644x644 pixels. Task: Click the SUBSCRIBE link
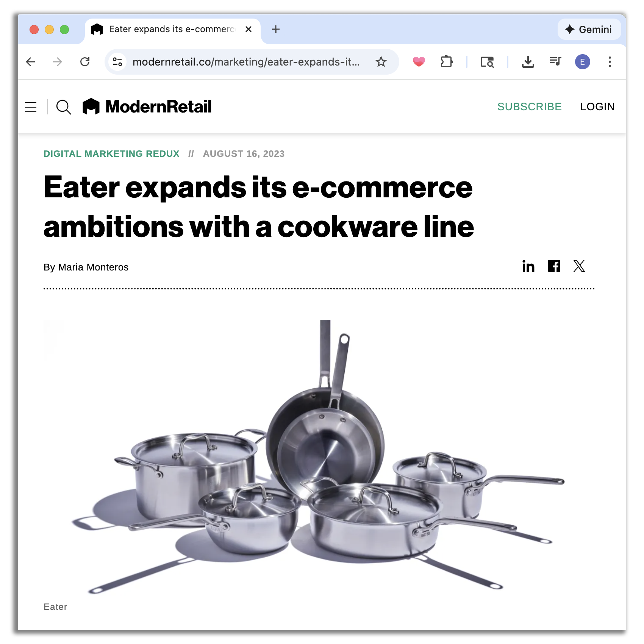[x=529, y=107]
